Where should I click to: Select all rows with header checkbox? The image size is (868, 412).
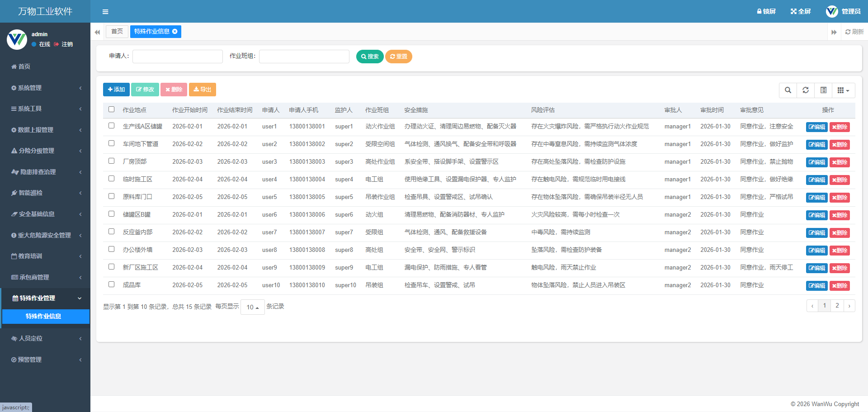tap(112, 109)
